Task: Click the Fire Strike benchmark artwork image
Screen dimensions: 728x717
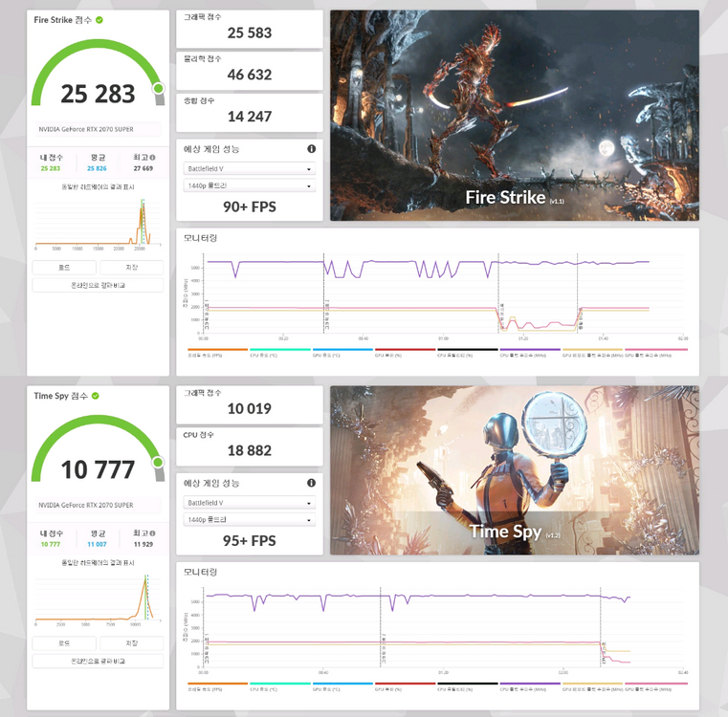Action: pyautogui.click(x=515, y=115)
